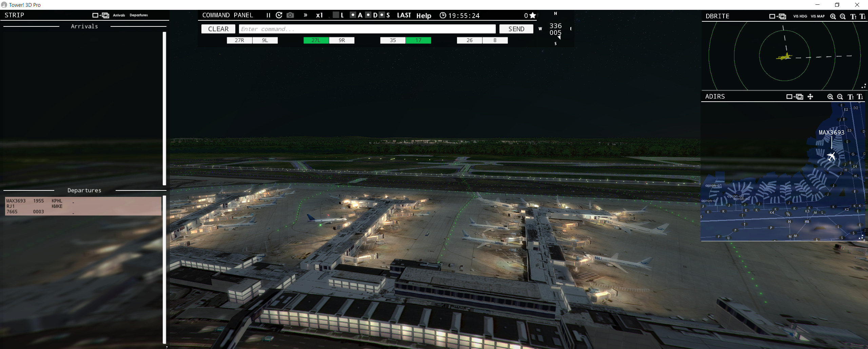
Task: Send the entered command
Action: (x=516, y=29)
